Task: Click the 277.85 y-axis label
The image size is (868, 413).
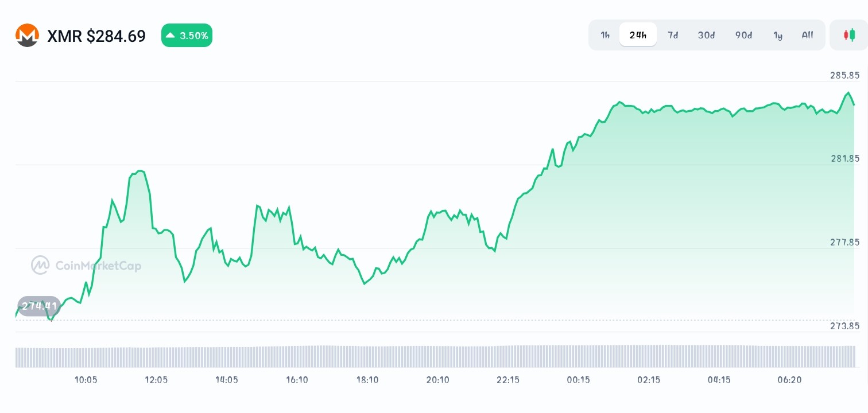Action: (844, 242)
